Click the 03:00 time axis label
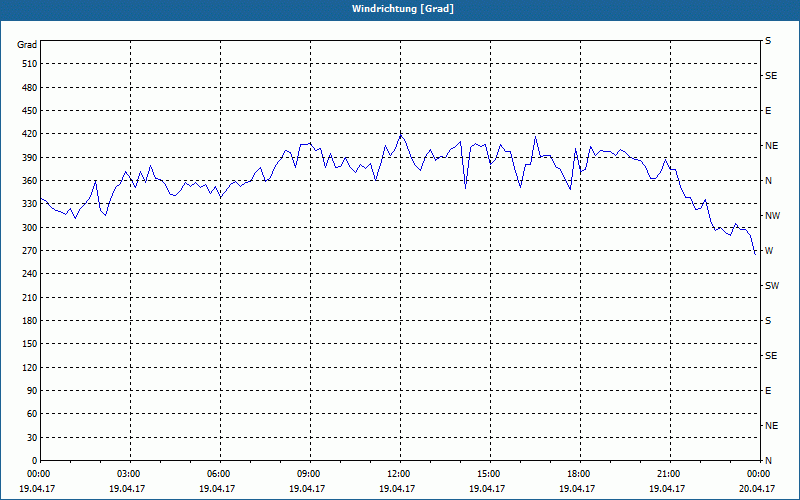800x500 pixels. click(x=130, y=474)
